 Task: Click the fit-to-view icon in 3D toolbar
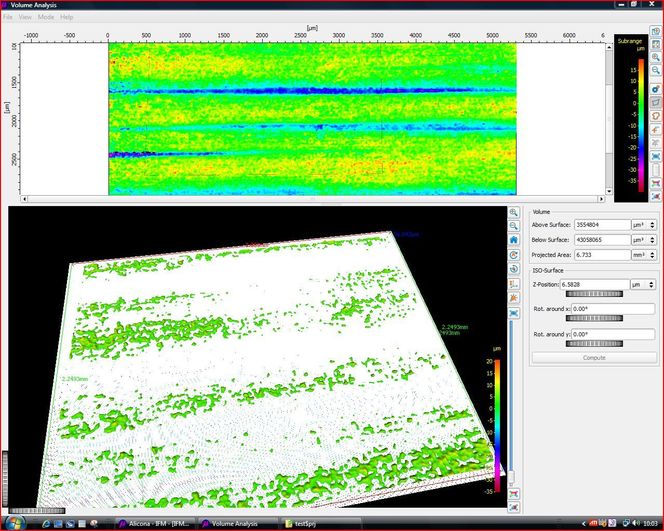tap(514, 313)
